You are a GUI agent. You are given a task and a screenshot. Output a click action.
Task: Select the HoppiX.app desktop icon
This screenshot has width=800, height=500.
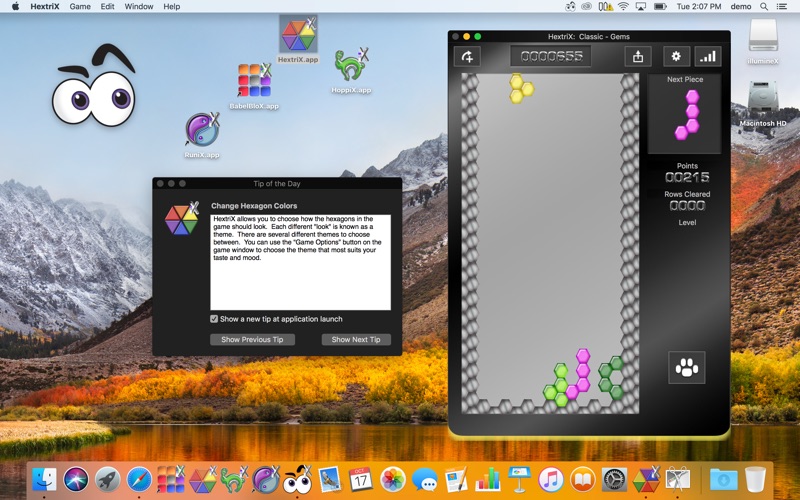pyautogui.click(x=351, y=70)
